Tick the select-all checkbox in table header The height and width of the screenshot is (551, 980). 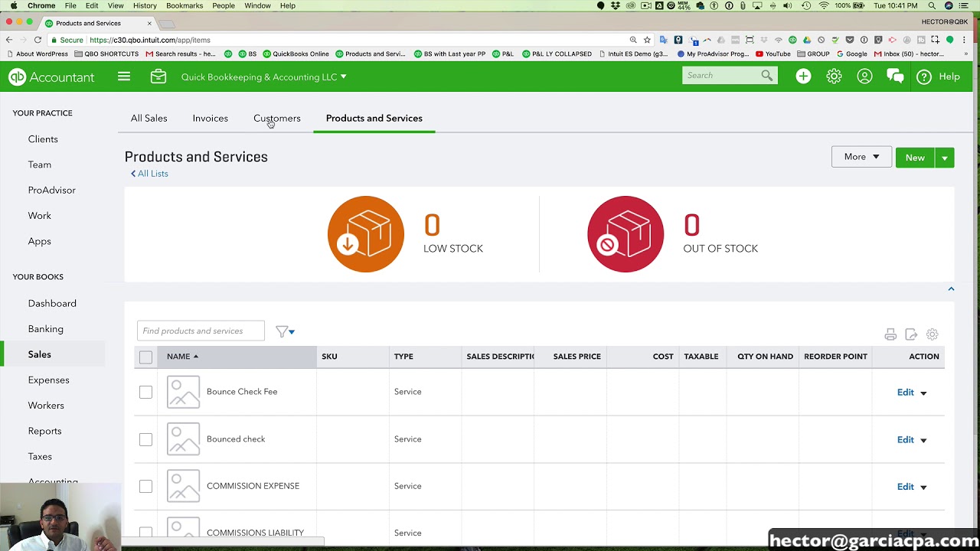(145, 357)
